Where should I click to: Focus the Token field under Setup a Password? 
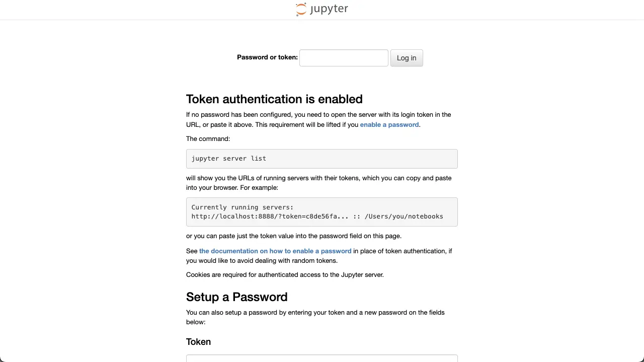click(321, 358)
